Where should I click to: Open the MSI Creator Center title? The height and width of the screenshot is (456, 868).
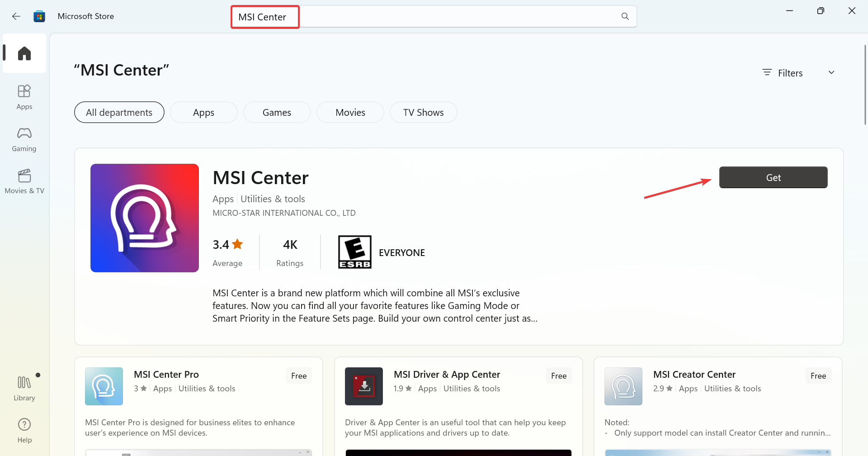pos(694,375)
